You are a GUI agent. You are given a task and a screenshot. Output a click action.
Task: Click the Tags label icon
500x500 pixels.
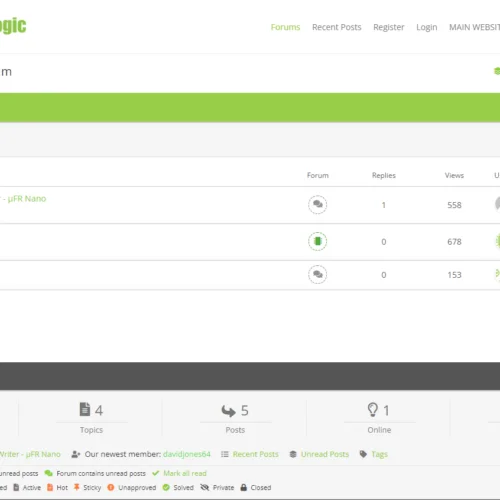[363, 454]
